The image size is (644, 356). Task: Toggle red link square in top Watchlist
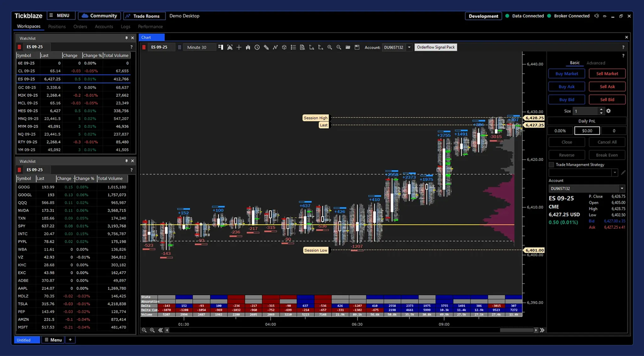click(19, 47)
